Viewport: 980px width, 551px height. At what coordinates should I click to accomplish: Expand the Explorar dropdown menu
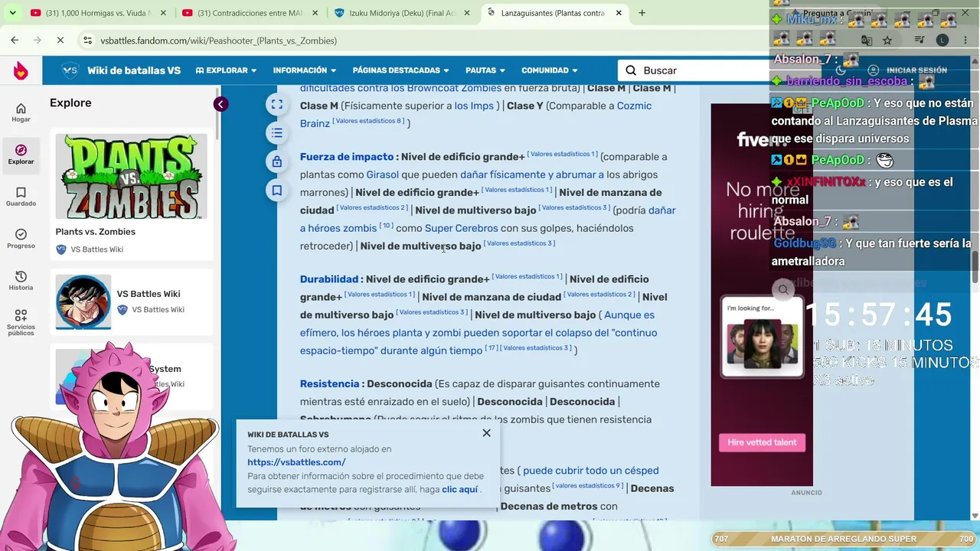tap(226, 70)
